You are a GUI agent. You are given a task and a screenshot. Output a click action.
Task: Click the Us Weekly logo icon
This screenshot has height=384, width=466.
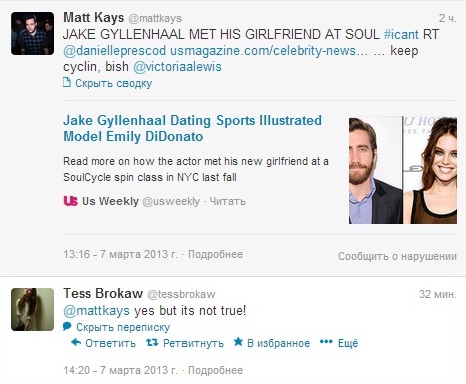(x=70, y=201)
